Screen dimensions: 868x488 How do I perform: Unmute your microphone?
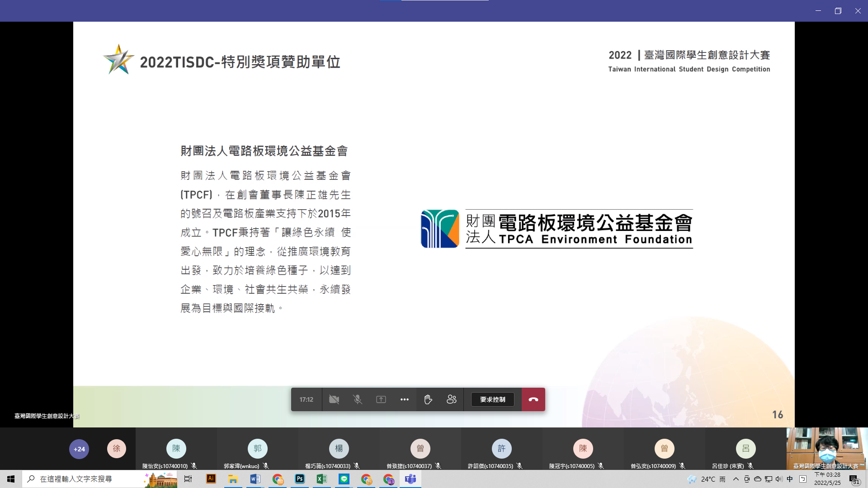click(358, 399)
